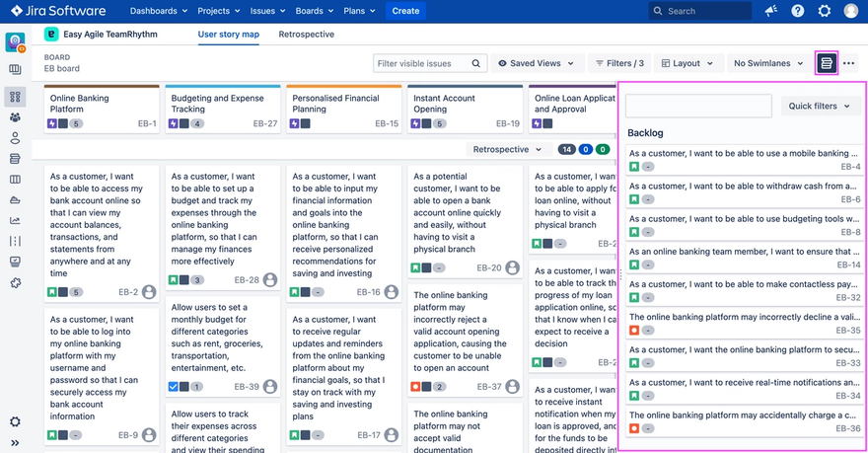Switch to the Retrospective tab
Viewport: 868px width, 453px height.
(306, 35)
